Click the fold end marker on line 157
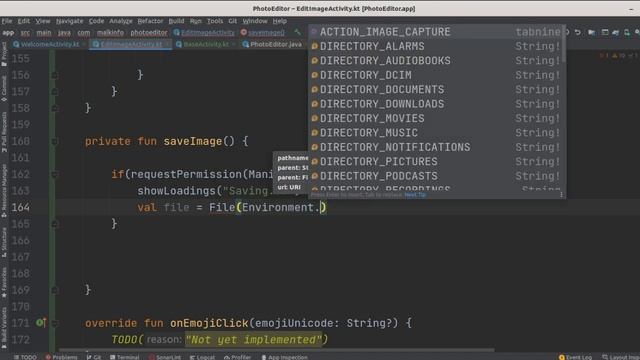The width and height of the screenshot is (640, 360). click(55, 92)
